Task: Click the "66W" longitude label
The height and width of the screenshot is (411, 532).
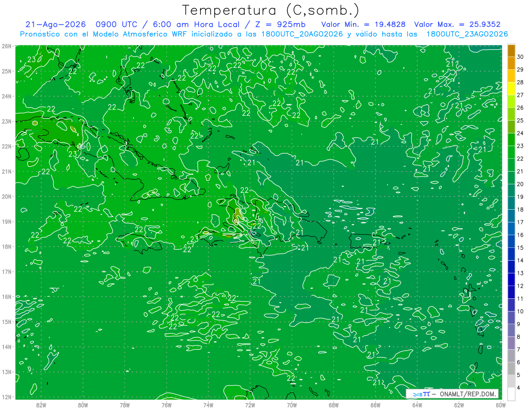Action: (375, 404)
